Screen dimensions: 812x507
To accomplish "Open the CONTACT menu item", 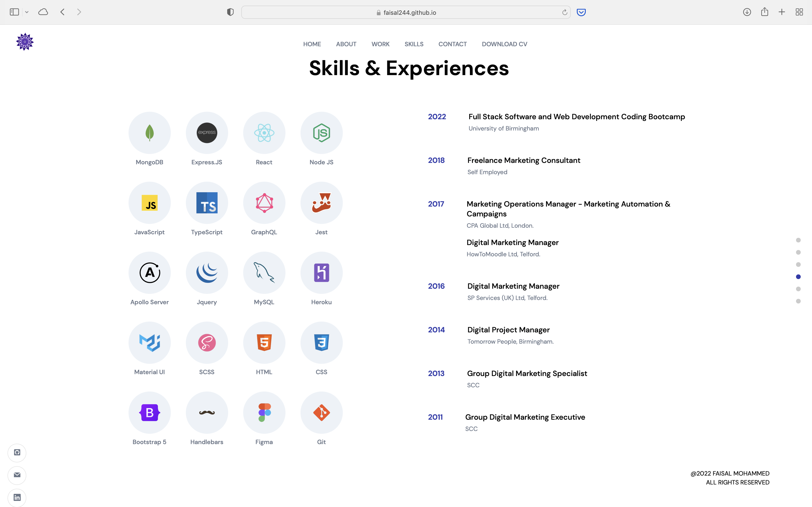I will coord(452,44).
